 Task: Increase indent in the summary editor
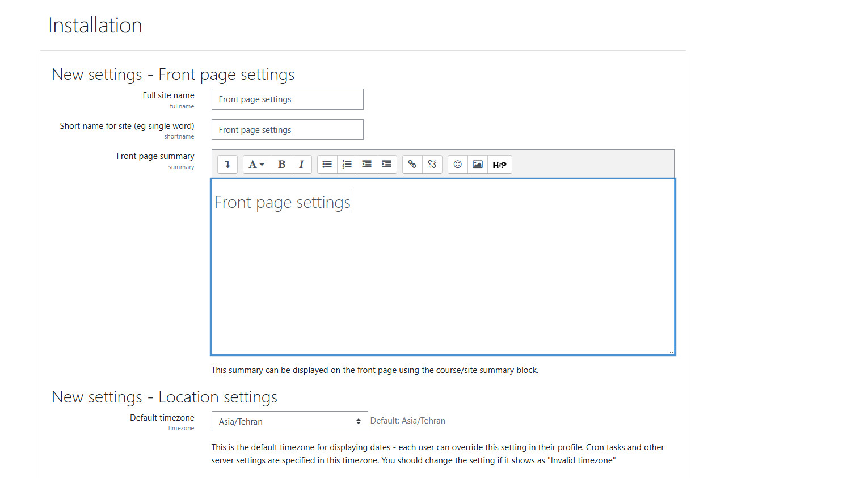[386, 164]
